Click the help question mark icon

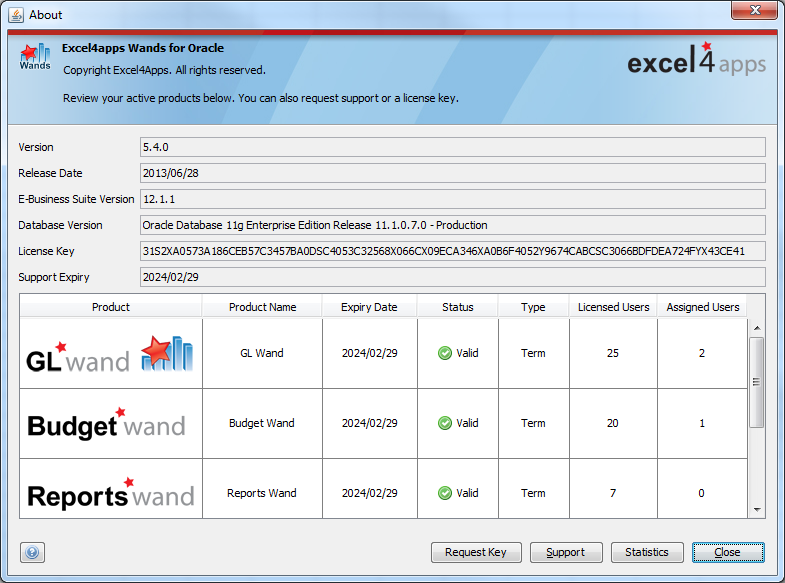coord(33,552)
